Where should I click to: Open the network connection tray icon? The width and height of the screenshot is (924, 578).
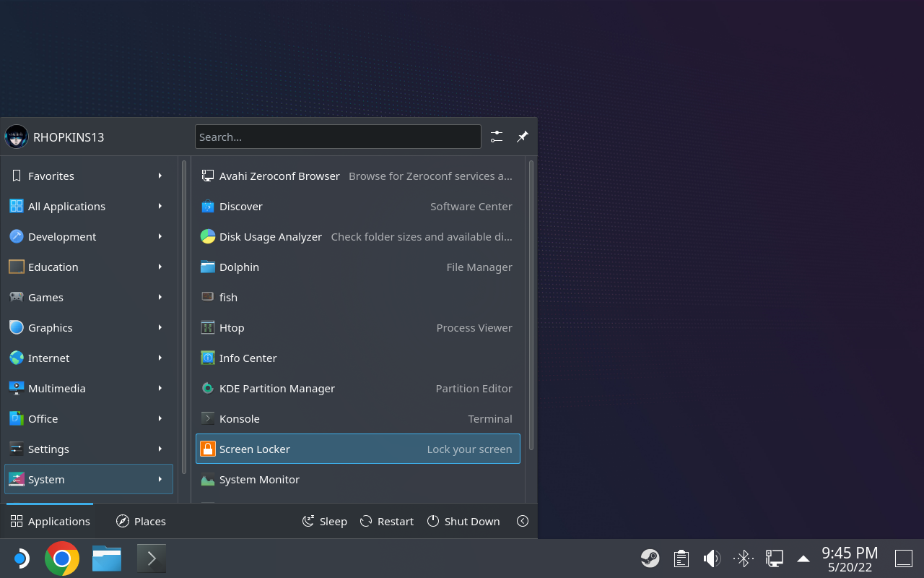tap(775, 558)
